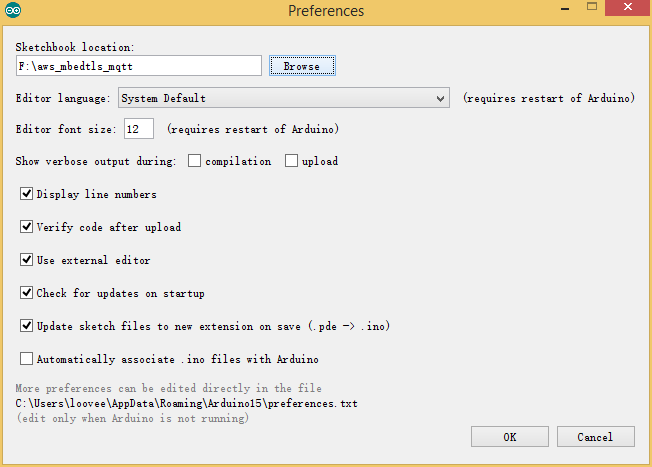Open the Editor language dropdown

pos(284,98)
